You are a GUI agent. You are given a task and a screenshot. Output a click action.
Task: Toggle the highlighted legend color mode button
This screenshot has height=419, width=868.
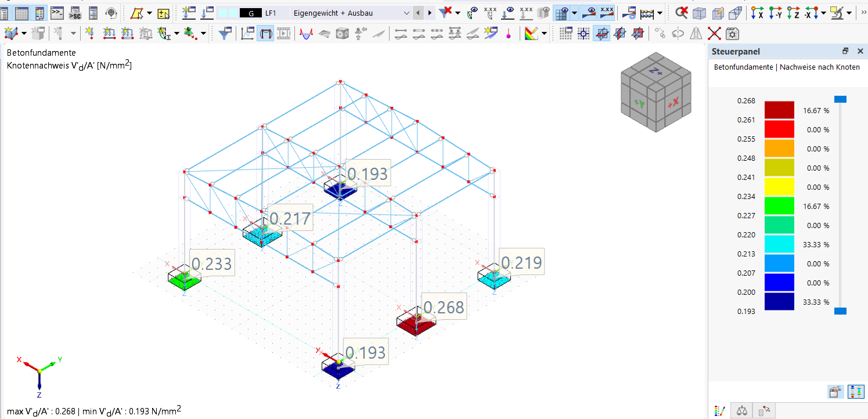pos(856,392)
